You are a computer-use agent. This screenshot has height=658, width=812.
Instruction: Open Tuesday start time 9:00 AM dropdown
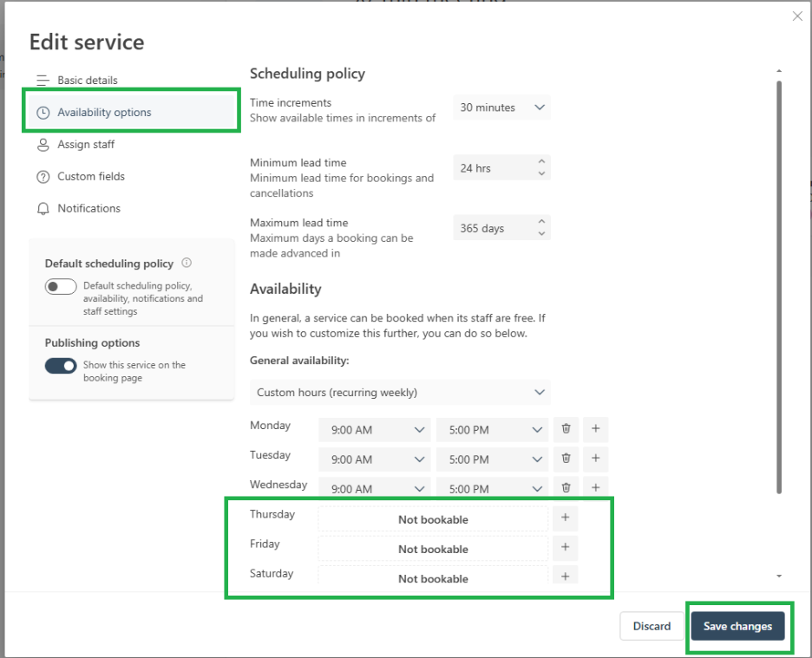tap(375, 459)
